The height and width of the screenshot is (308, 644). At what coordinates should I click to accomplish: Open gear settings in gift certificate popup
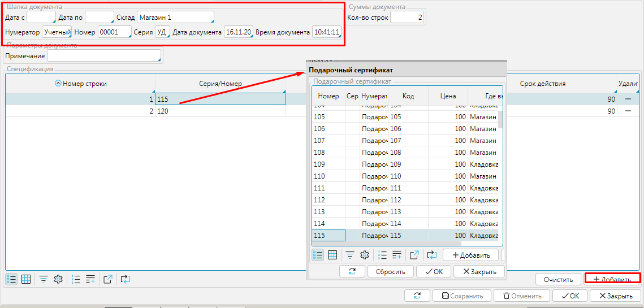pyautogui.click(x=365, y=255)
